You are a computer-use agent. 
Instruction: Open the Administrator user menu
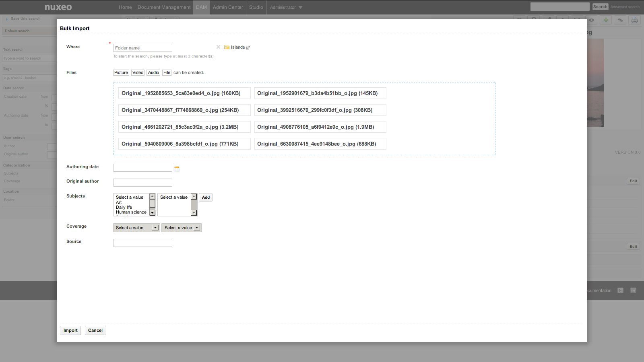click(x=286, y=7)
